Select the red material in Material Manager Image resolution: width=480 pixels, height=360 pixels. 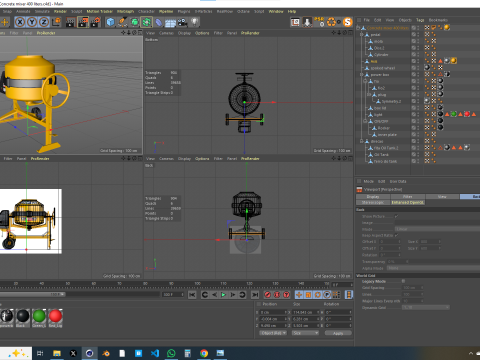pos(55,316)
